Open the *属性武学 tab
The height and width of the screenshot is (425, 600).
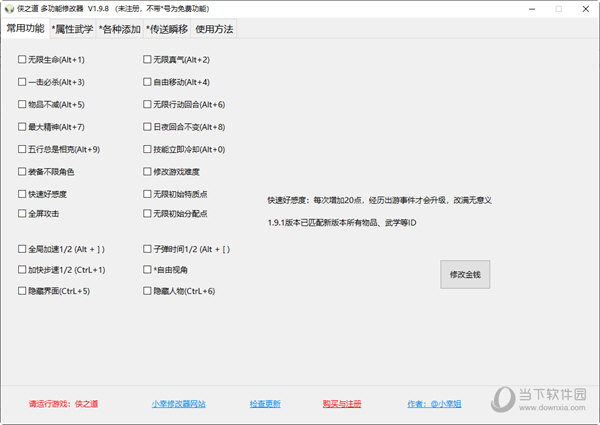pos(72,29)
